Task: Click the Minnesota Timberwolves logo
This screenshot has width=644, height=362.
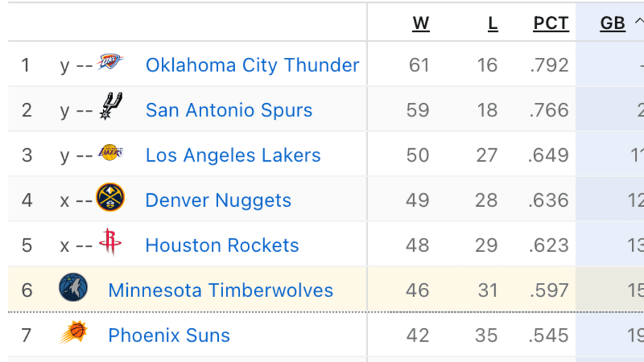Action: coord(73,288)
